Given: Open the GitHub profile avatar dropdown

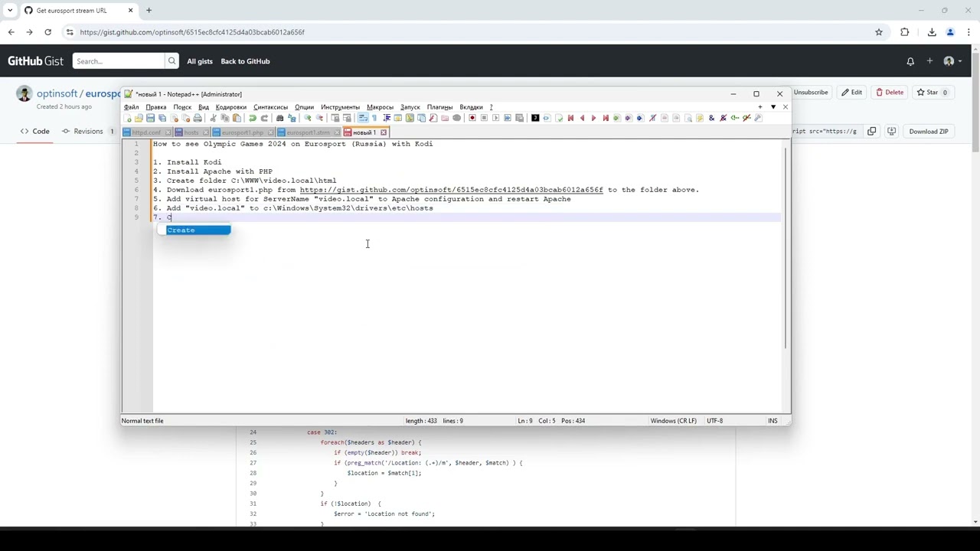Looking at the screenshot, I should (952, 61).
